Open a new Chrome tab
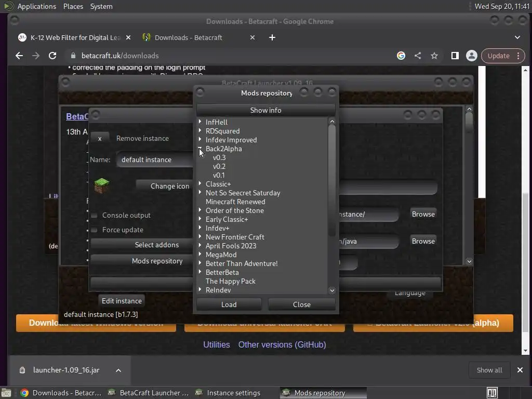 pyautogui.click(x=272, y=37)
